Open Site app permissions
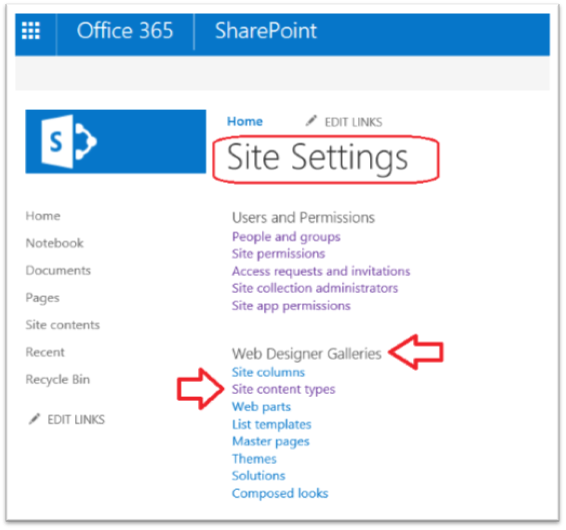This screenshot has height=530, width=566. point(291,306)
